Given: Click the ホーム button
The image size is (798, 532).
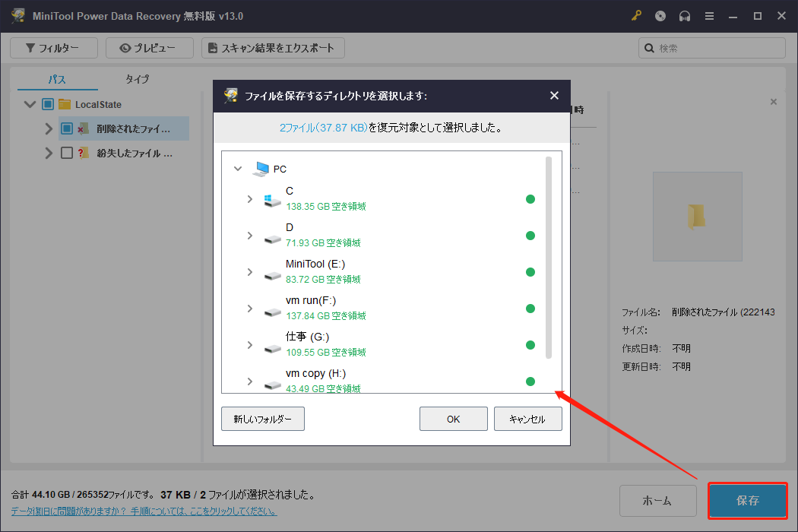Looking at the screenshot, I should click(657, 501).
